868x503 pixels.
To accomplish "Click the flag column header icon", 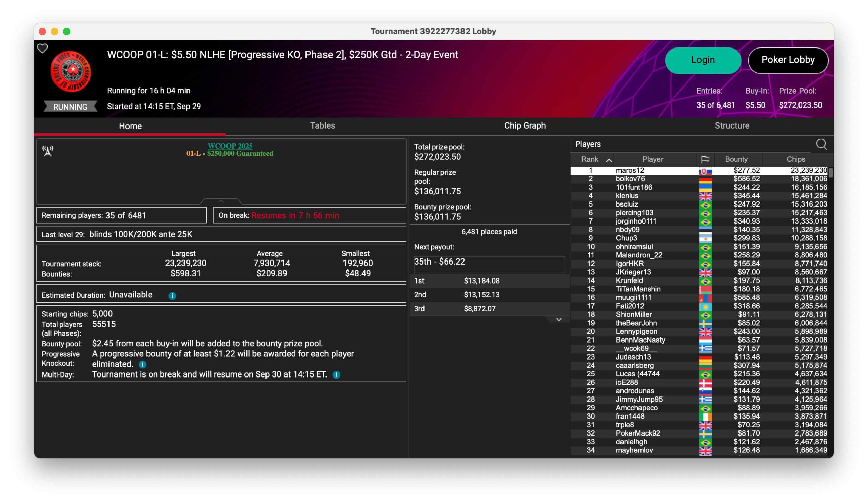I will click(x=705, y=159).
